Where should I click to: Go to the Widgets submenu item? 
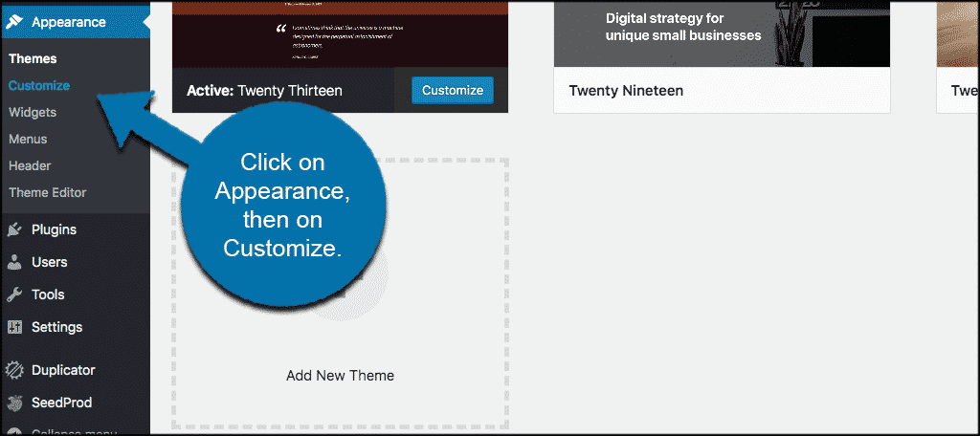click(33, 113)
